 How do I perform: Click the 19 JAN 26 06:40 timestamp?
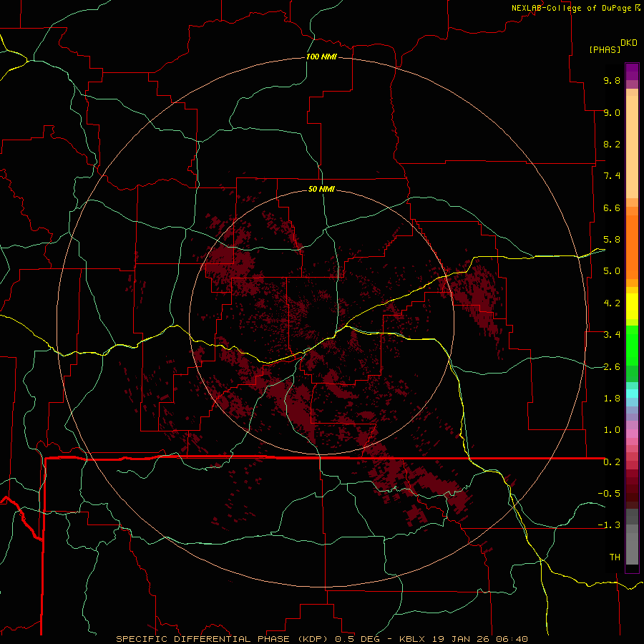(479, 639)
